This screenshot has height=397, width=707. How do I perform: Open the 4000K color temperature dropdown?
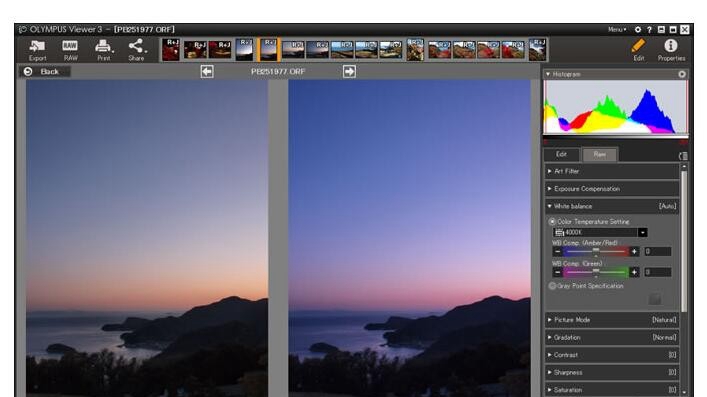tap(643, 232)
